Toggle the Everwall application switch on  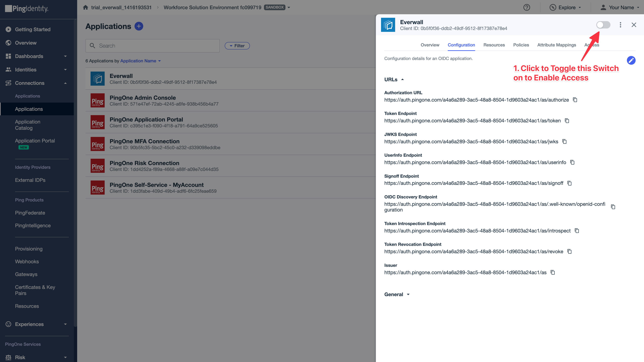click(603, 25)
